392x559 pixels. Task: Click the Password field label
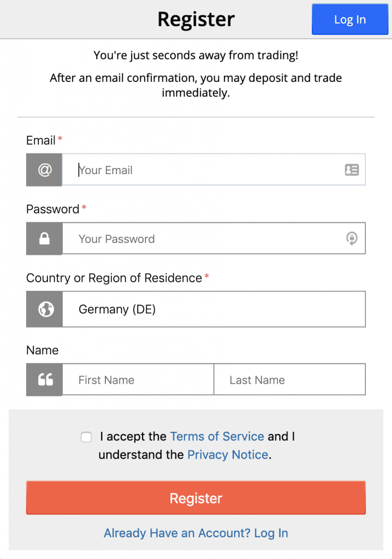[x=52, y=209]
